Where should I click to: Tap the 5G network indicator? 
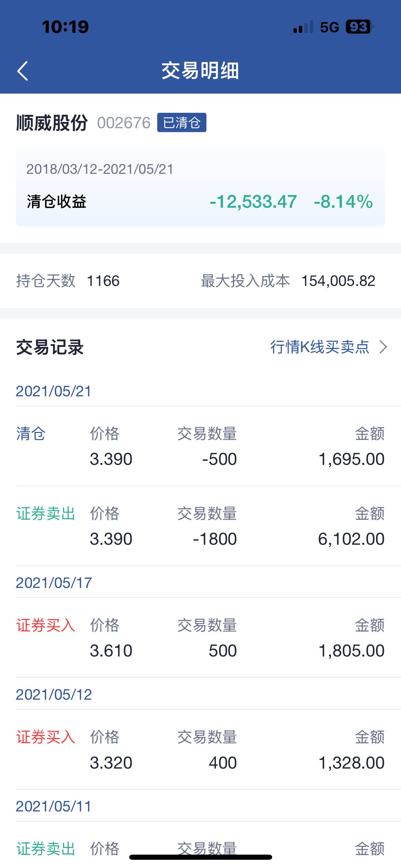[x=329, y=27]
